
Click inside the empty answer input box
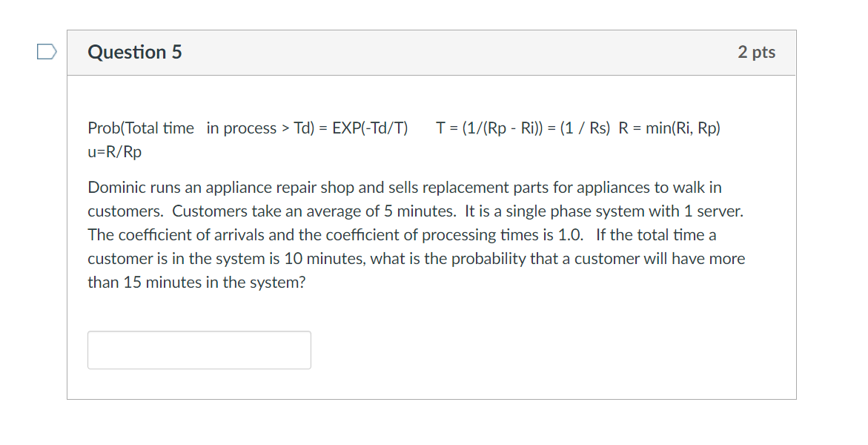pos(199,349)
